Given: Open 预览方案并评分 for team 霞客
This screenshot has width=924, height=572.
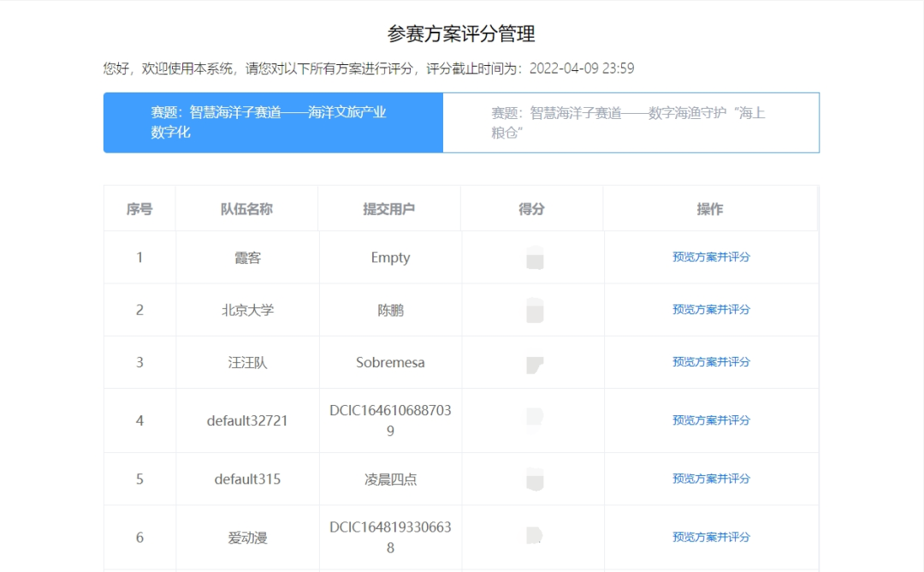Looking at the screenshot, I should coord(711,257).
